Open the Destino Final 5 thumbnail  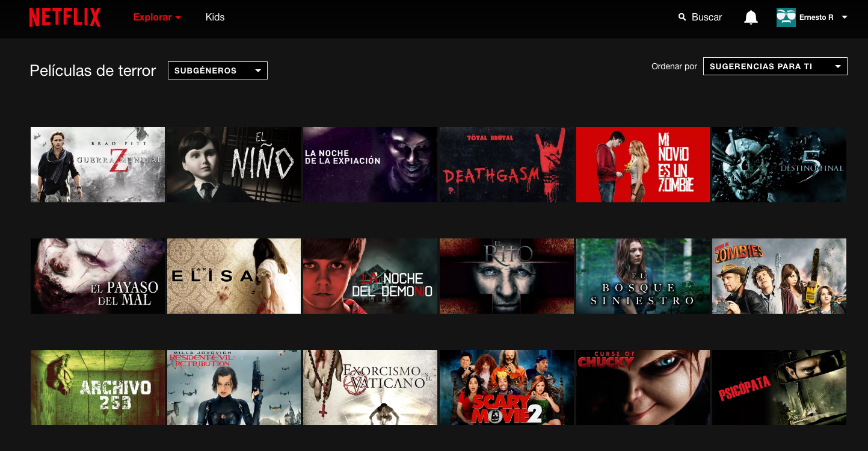pos(779,164)
